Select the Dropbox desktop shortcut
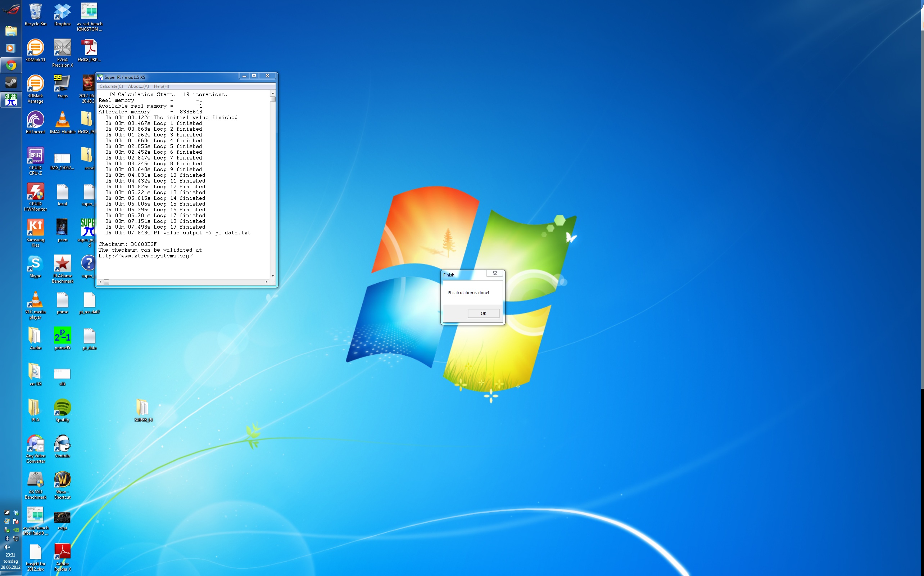 click(x=63, y=15)
